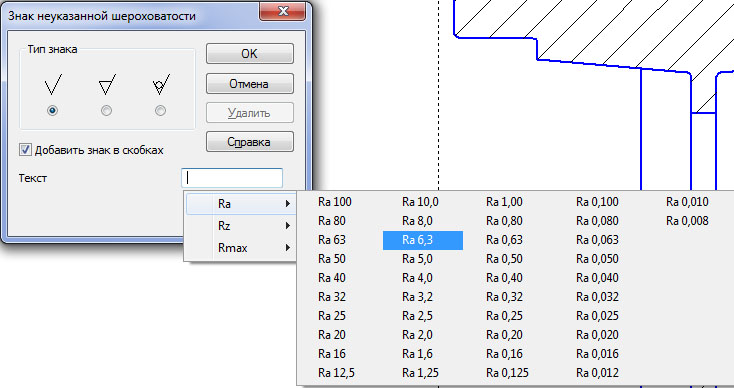Screen dimensions: 734x388
Task: Click the OK button
Action: coord(250,54)
